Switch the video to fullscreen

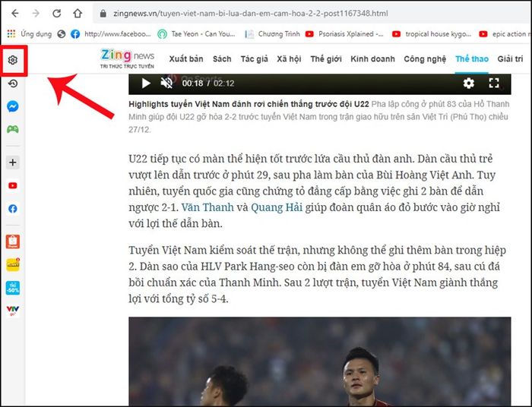click(x=494, y=83)
